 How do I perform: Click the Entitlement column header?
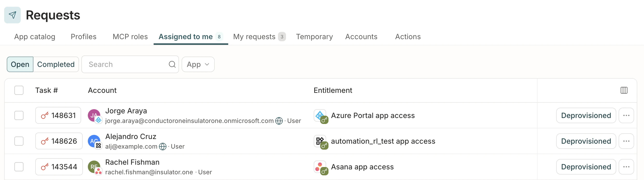(x=333, y=90)
